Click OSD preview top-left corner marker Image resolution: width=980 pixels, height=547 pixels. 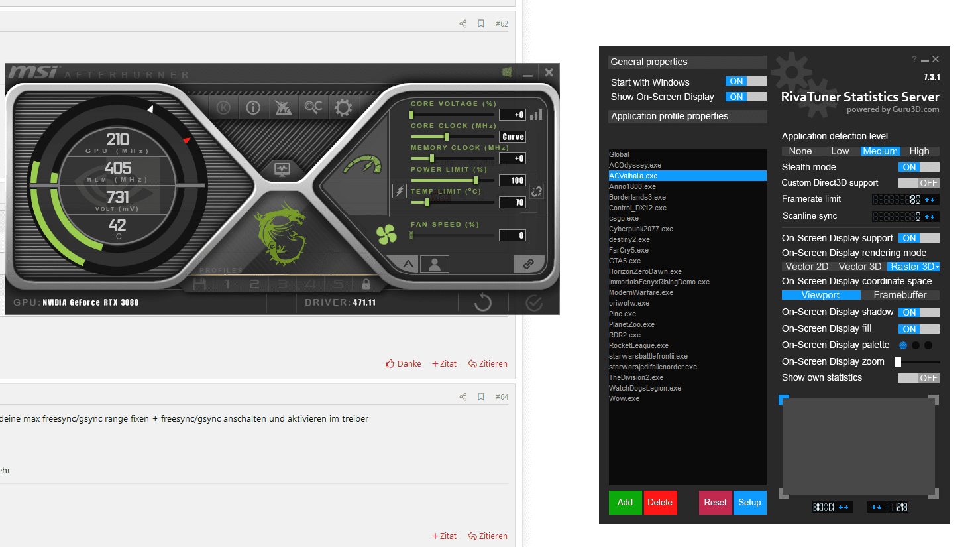[784, 399]
